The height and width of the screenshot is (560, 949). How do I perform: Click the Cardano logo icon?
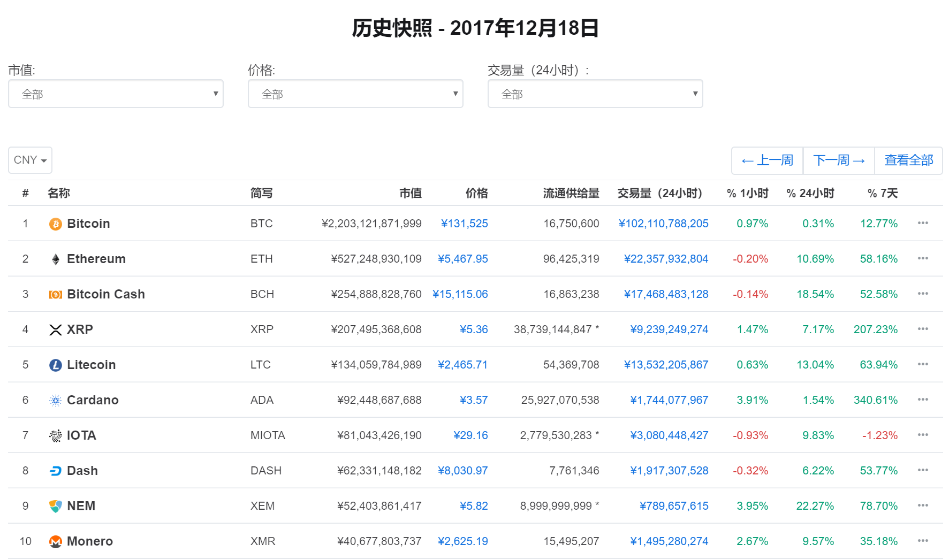click(x=55, y=400)
